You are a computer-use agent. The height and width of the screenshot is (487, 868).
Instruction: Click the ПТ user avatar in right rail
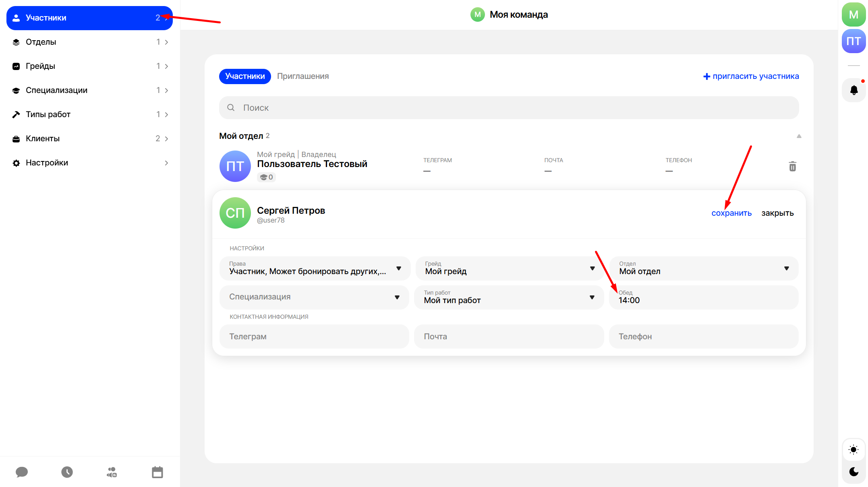(x=853, y=41)
